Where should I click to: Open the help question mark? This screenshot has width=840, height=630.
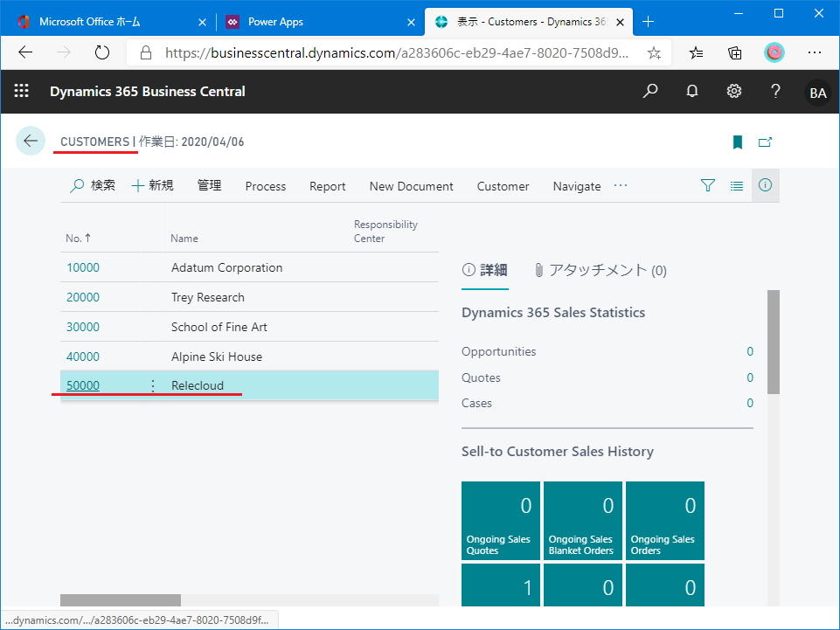775,91
